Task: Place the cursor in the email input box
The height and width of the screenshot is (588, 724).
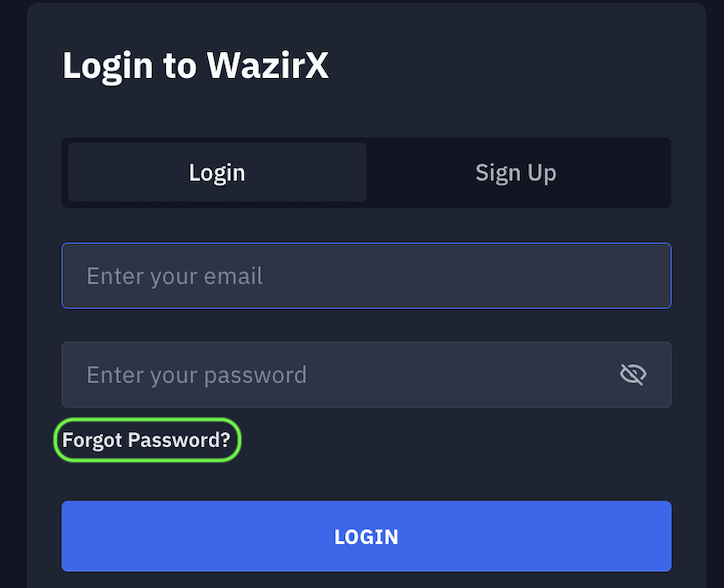Action: (x=366, y=276)
